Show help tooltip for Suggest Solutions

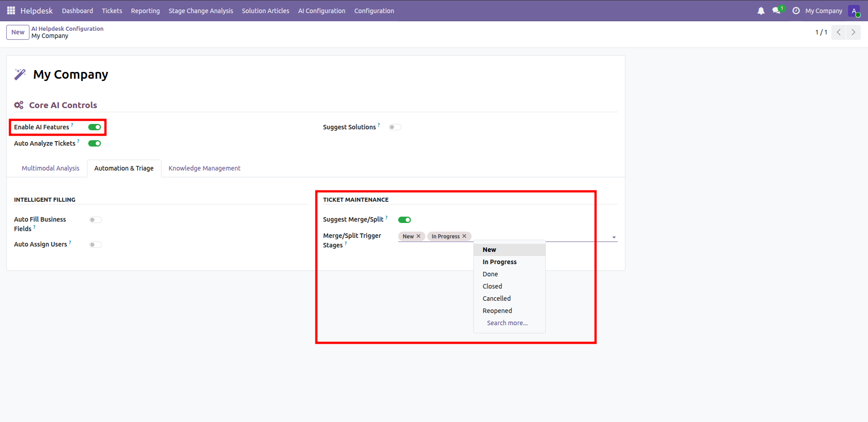tap(379, 125)
